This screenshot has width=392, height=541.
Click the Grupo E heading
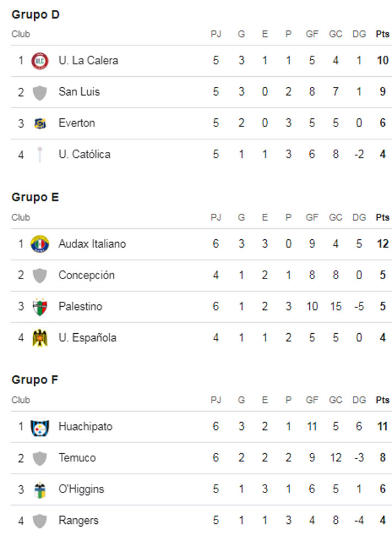pyautogui.click(x=35, y=197)
